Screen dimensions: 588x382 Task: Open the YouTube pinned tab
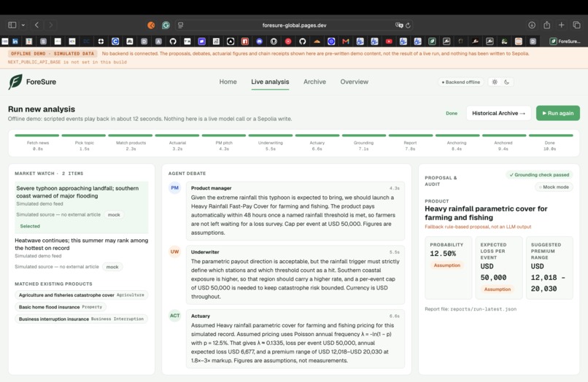(x=389, y=42)
